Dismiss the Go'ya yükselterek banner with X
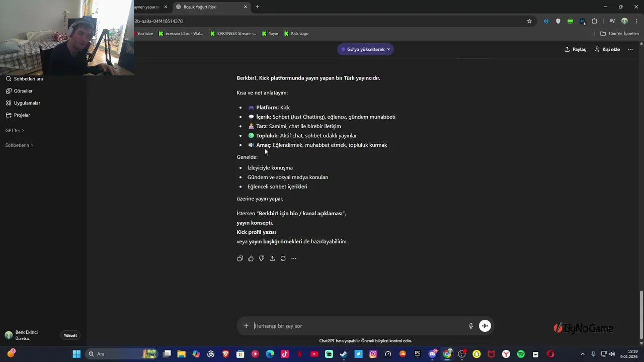The height and width of the screenshot is (362, 644). [388, 49]
